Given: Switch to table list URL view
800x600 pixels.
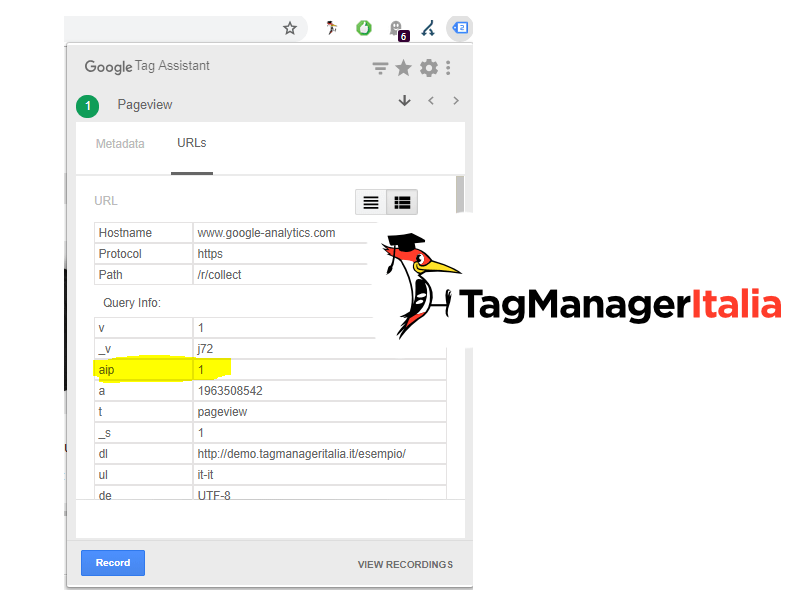Looking at the screenshot, I should (402, 203).
